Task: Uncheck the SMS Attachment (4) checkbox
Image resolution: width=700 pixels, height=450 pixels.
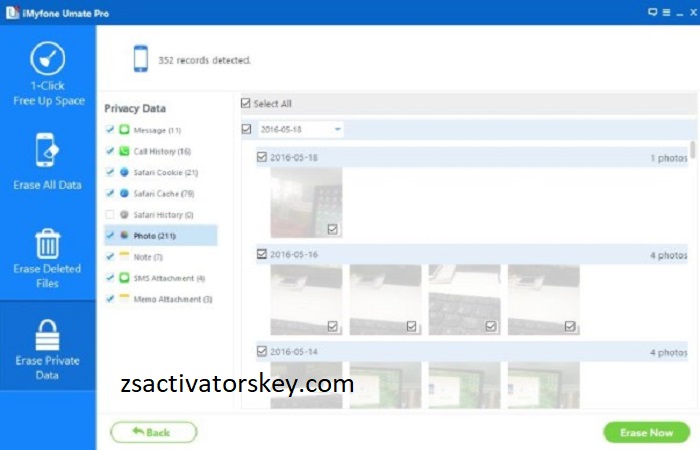Action: click(x=109, y=278)
